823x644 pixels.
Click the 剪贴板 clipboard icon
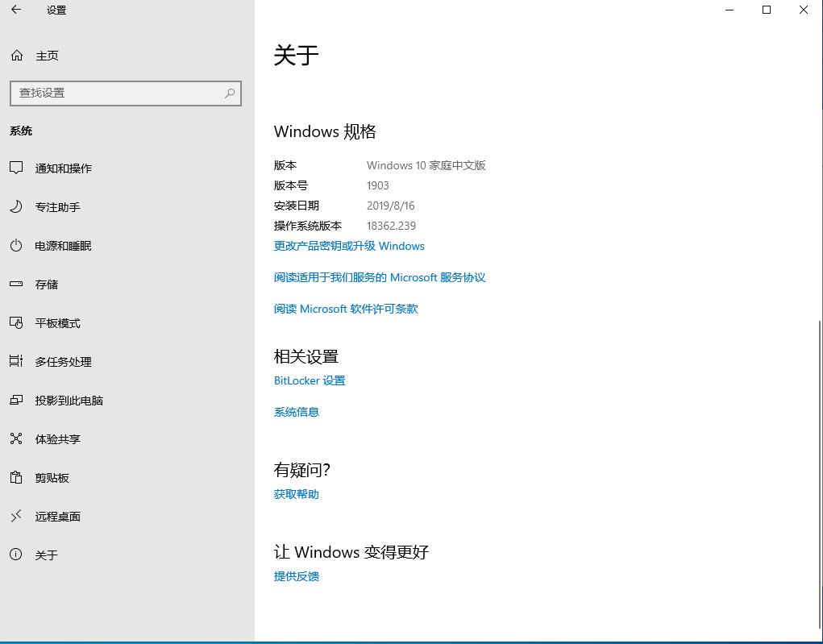(16, 477)
